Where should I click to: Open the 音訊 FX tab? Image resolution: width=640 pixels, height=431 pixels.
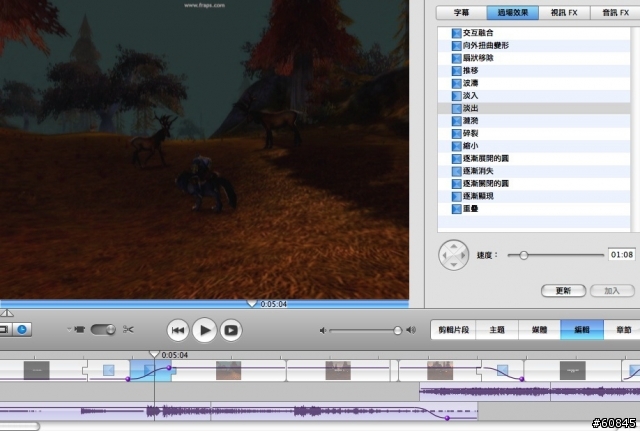616,13
